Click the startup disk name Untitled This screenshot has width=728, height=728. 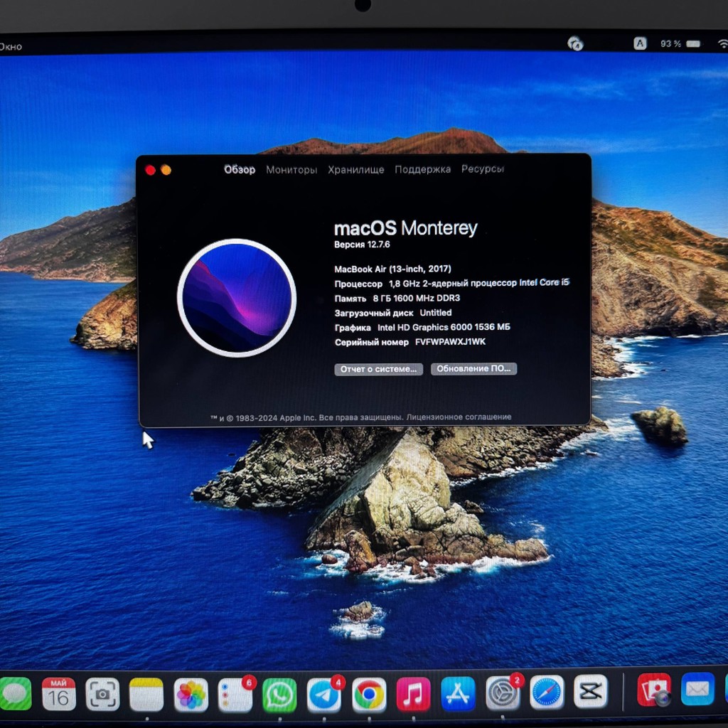pyautogui.click(x=436, y=313)
